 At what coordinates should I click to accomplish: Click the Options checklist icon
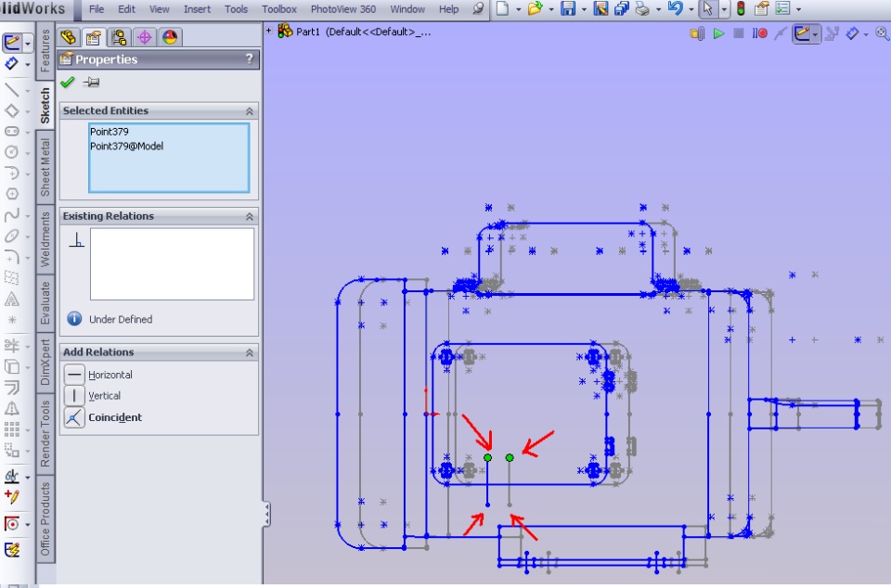783,8
